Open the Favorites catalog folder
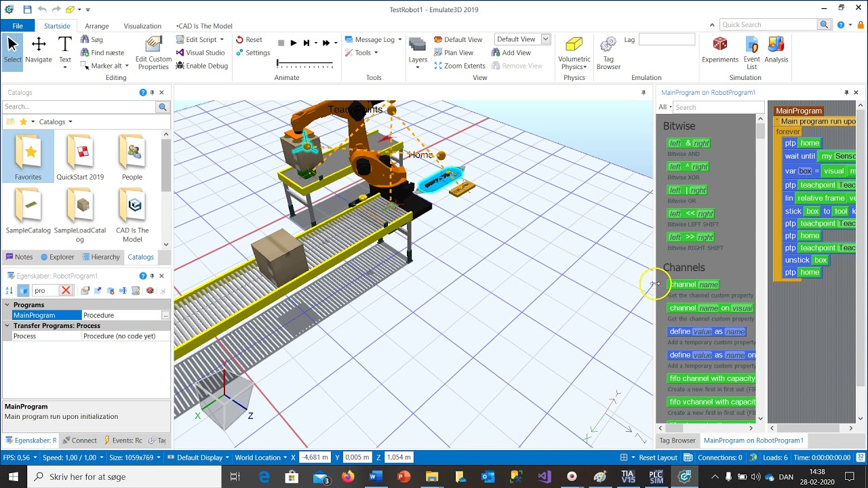The image size is (868, 488). pyautogui.click(x=28, y=157)
